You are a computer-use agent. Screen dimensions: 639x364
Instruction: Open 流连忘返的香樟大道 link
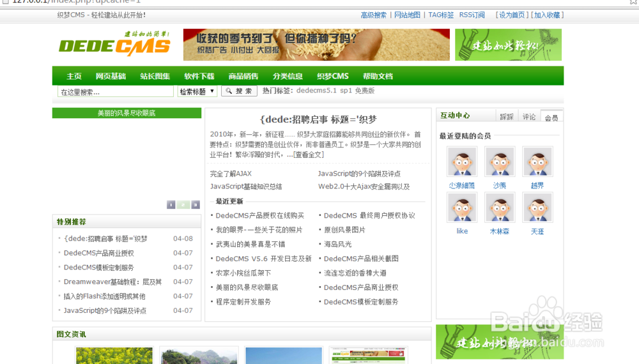[x=355, y=273]
